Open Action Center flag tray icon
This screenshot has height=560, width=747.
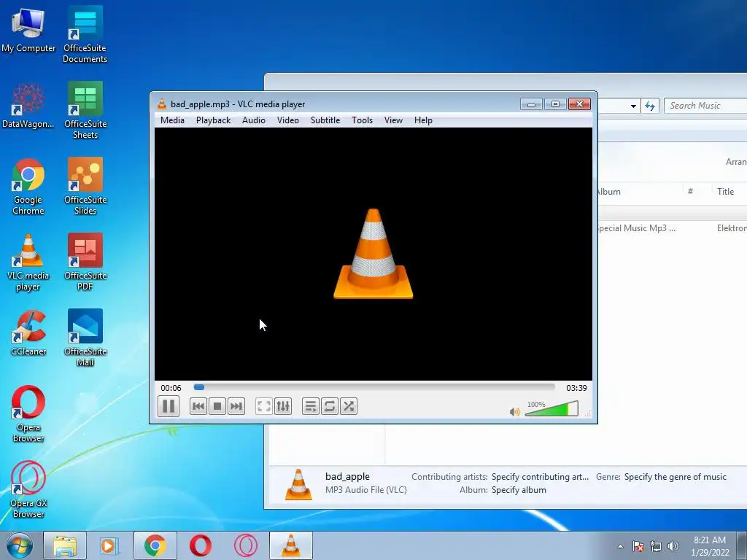(x=638, y=546)
